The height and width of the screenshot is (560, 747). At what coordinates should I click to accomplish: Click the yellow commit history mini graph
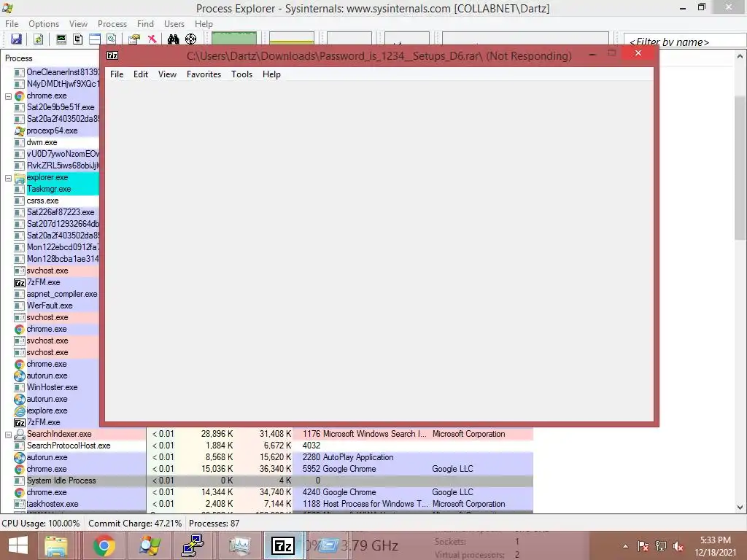(292, 38)
